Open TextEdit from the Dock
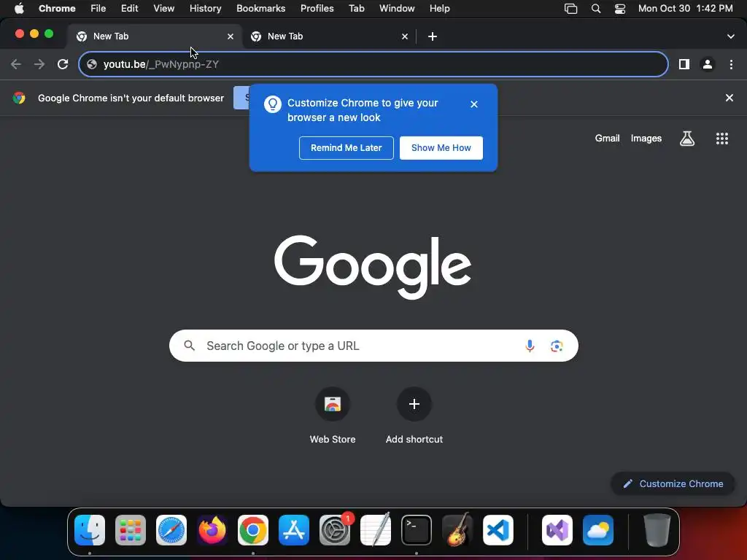Viewport: 747px width, 560px height. pyautogui.click(x=376, y=530)
